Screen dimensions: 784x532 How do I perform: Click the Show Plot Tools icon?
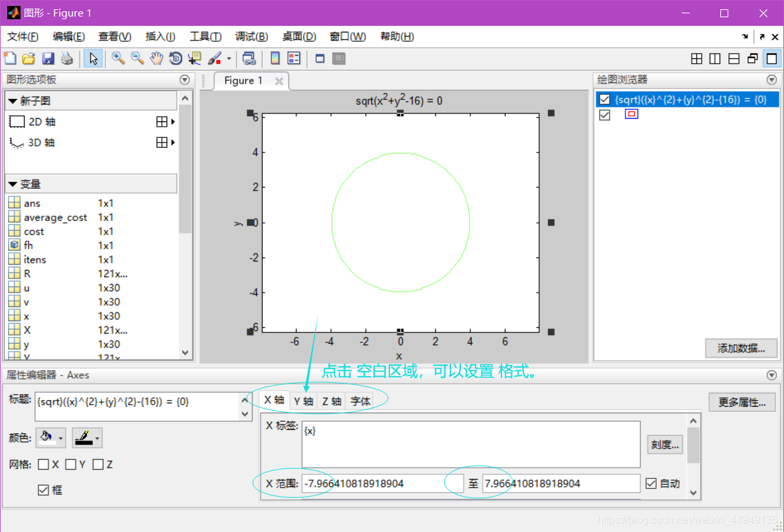point(339,59)
